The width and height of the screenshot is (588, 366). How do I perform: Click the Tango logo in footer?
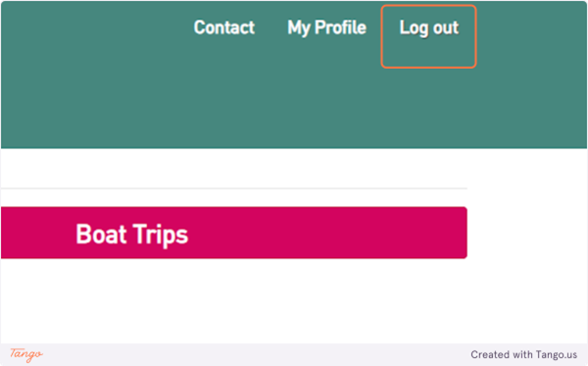(26, 355)
